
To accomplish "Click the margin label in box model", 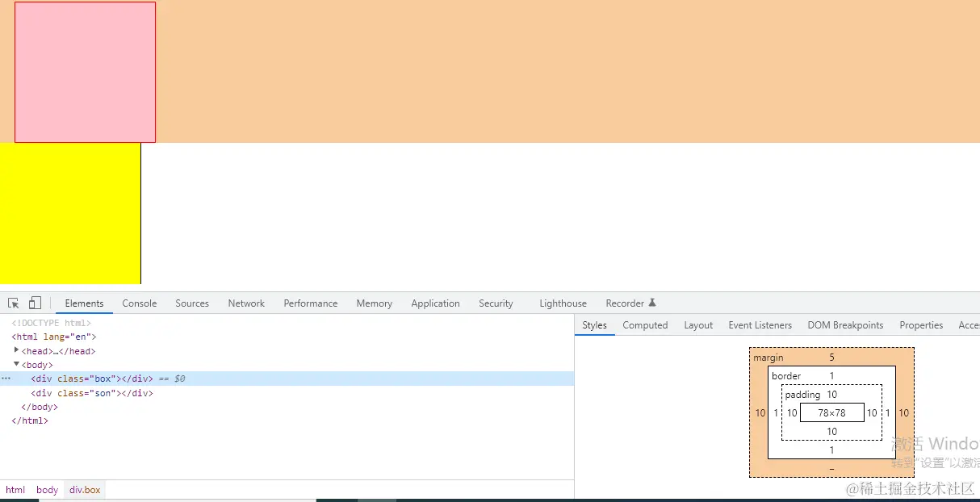I will 768,358.
